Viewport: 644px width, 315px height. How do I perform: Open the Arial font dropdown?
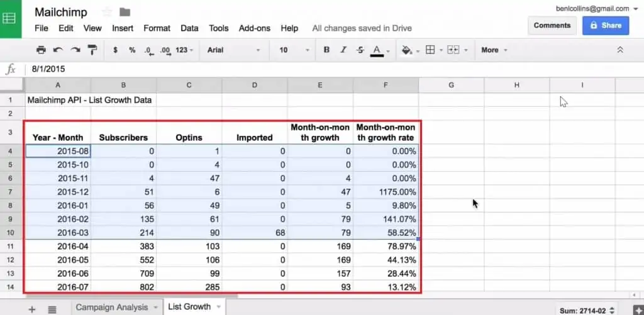coord(234,50)
